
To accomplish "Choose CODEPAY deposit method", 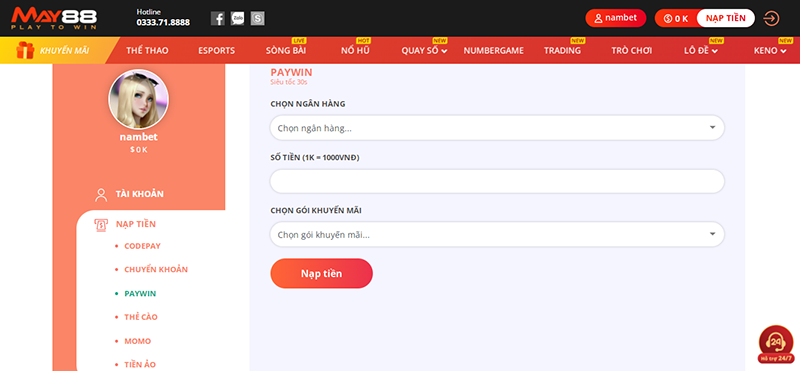I will coord(142,246).
